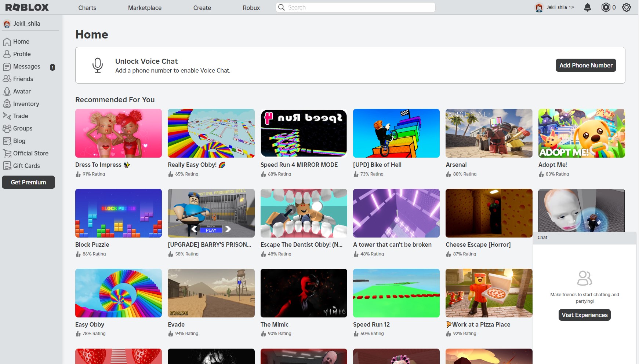Open Work at a Pizza Place thumbnail

[489, 293]
